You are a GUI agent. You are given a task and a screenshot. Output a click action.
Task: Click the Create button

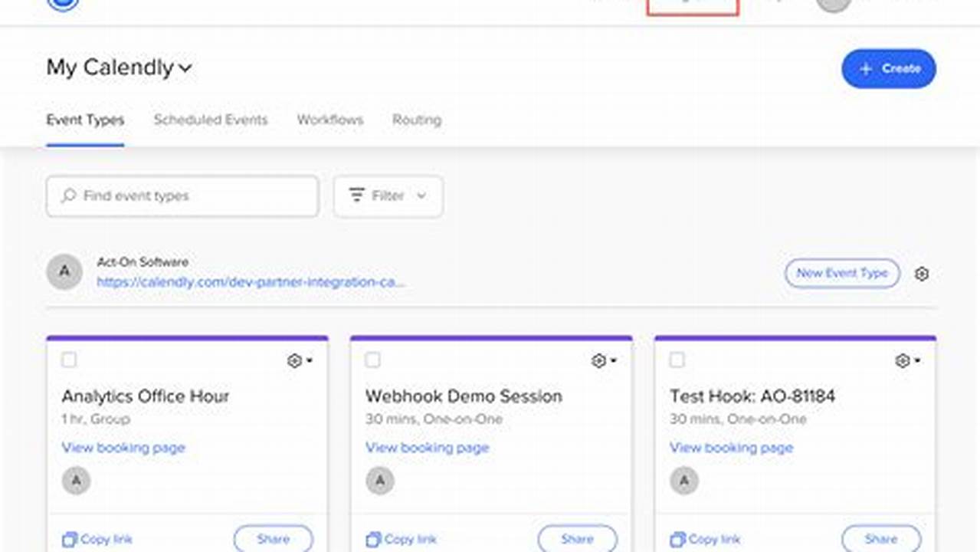pyautogui.click(x=888, y=69)
